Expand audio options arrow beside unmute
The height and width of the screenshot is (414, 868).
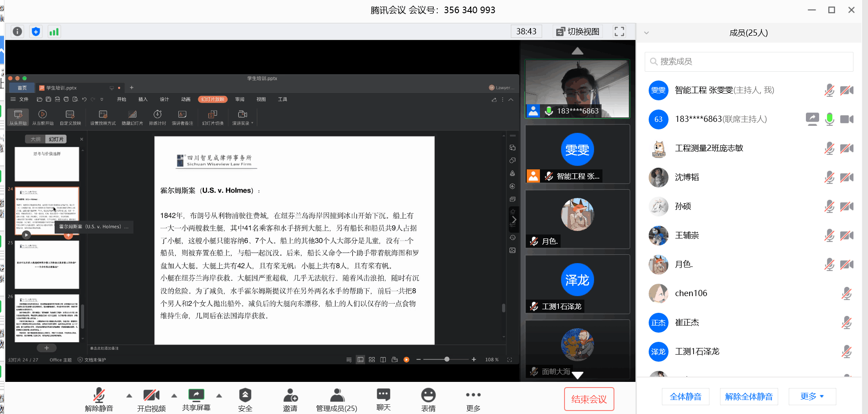129,396
